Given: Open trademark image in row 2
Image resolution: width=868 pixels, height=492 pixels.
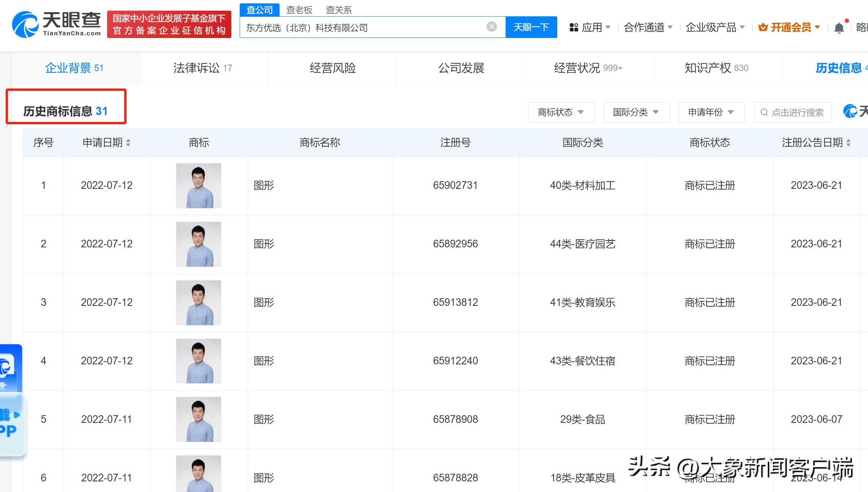Looking at the screenshot, I should tap(199, 244).
